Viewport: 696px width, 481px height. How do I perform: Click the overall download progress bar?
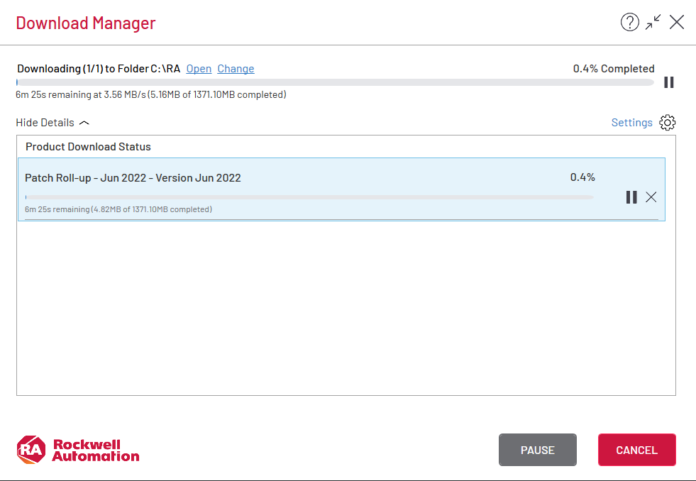[334, 82]
